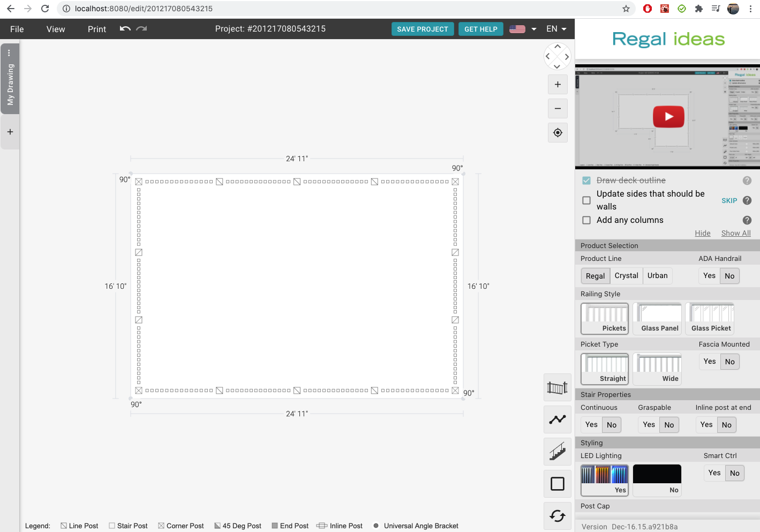
Task: Bookmark page with star icon
Action: tap(626, 9)
